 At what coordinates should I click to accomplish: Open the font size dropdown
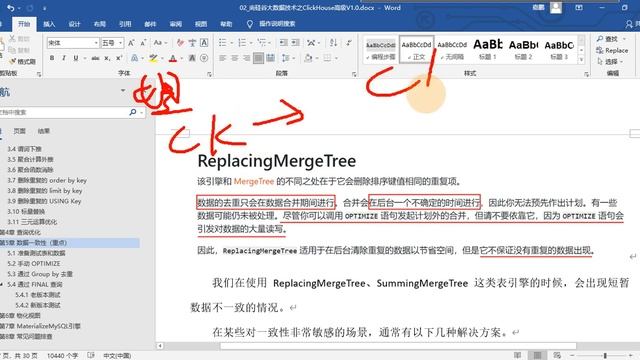120,43
